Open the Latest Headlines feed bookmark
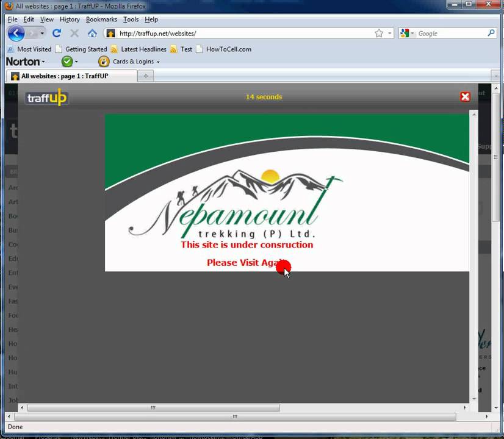Screen dimensions: 504x439 point(139,49)
